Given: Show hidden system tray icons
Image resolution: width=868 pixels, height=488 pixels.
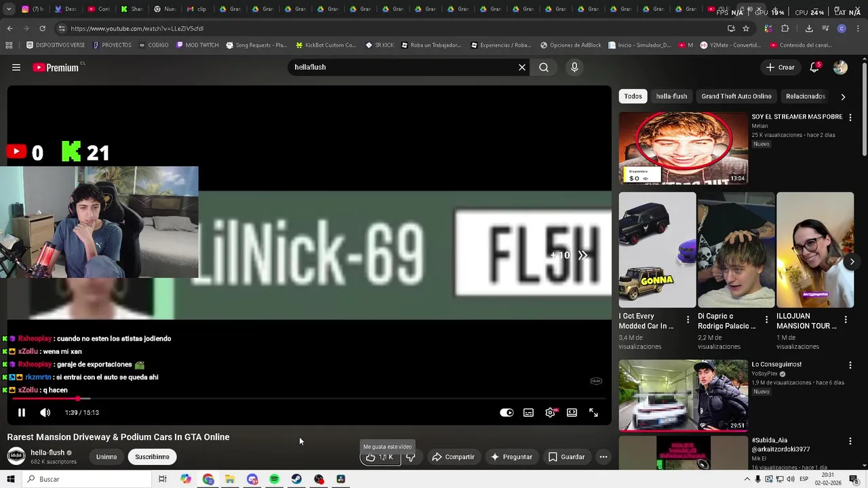Looking at the screenshot, I should point(747,479).
